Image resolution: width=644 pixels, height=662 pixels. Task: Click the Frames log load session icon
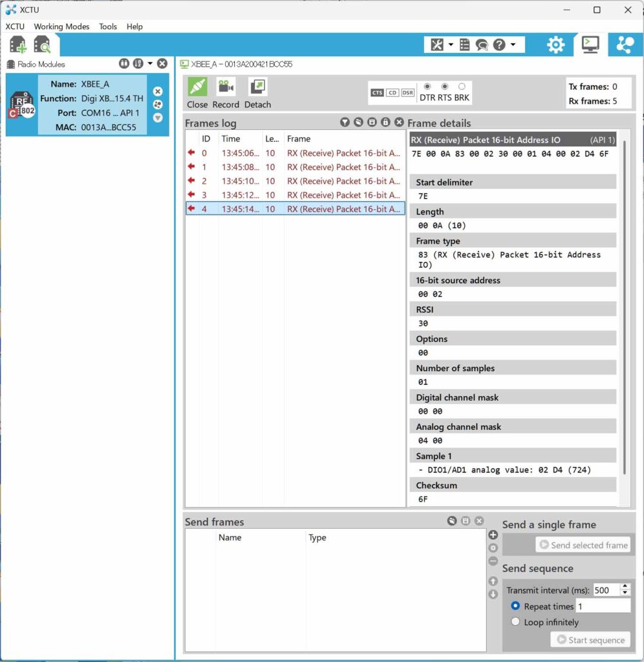[358, 122]
